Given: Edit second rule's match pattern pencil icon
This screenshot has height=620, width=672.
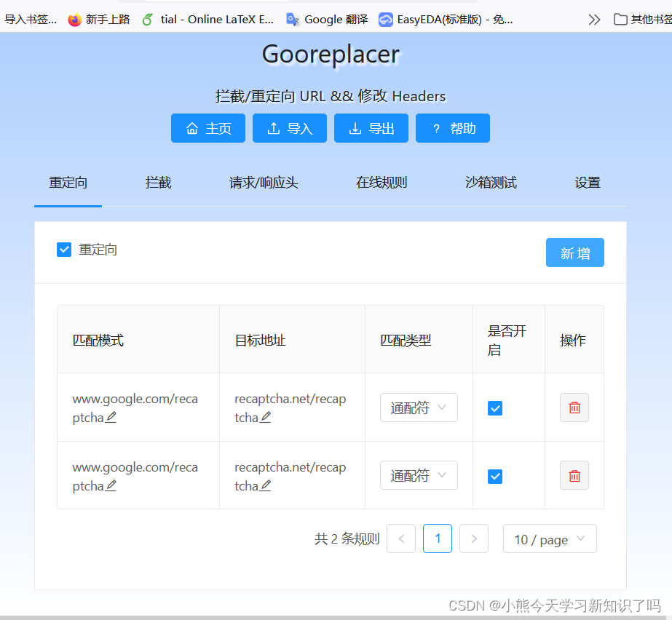Looking at the screenshot, I should (x=111, y=485).
